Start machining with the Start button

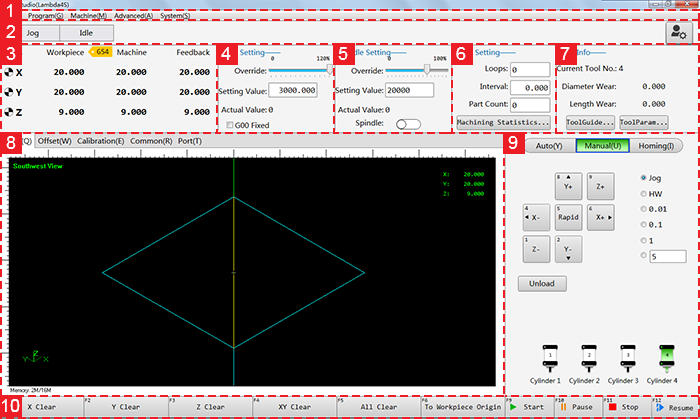coord(529,407)
